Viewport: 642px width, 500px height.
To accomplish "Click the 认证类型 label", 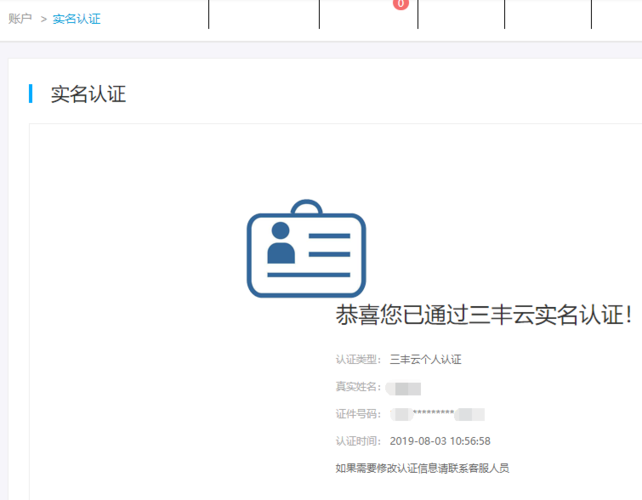I will click(358, 360).
